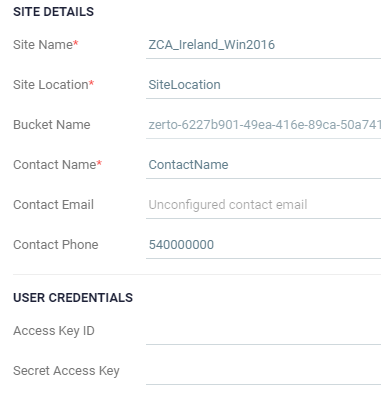The height and width of the screenshot is (399, 381).
Task: Edit the Contact Phone field 540000000
Action: (263, 245)
